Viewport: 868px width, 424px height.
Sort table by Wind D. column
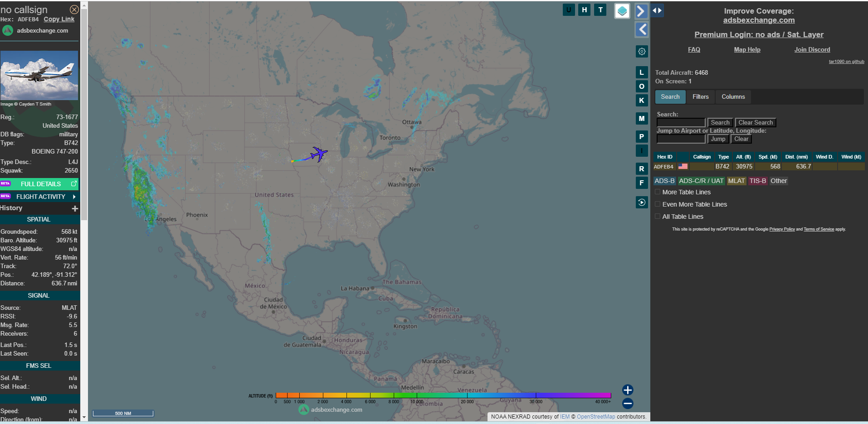[x=824, y=157]
